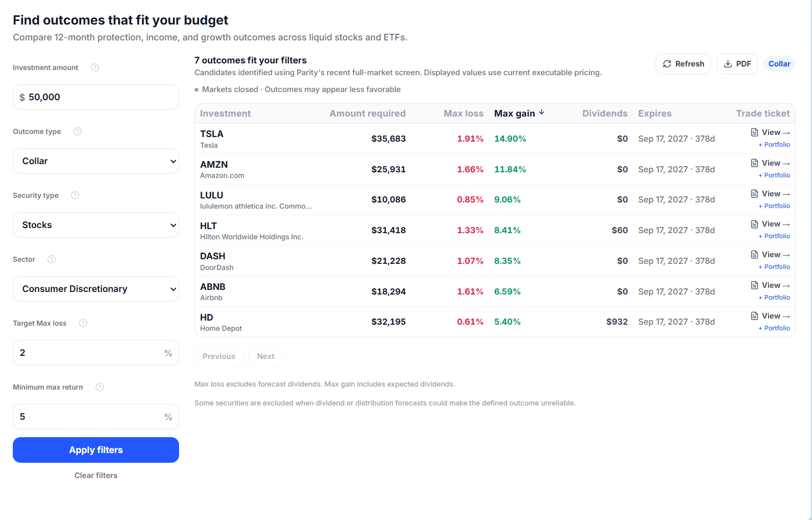This screenshot has height=520, width=812.
Task: Add DASH to Portfolio
Action: coord(774,267)
